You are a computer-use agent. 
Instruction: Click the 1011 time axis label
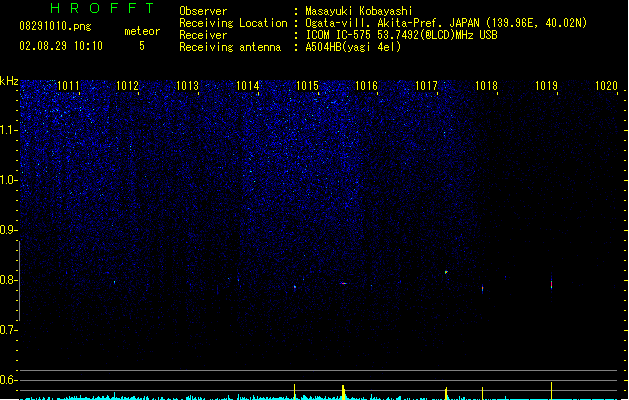[68, 86]
